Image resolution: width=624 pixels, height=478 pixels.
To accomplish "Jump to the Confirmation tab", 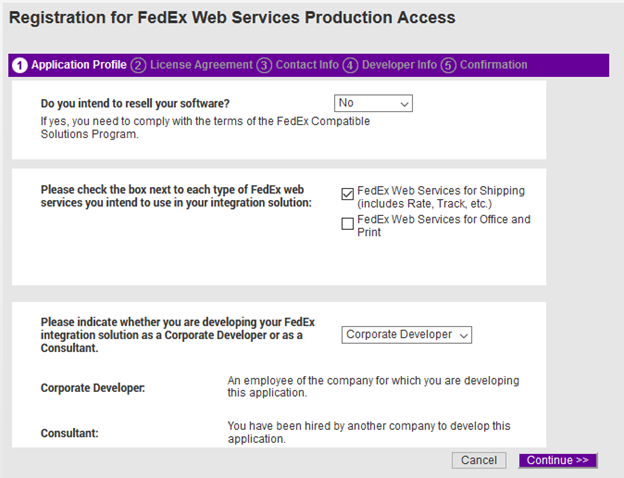I will pos(493,65).
